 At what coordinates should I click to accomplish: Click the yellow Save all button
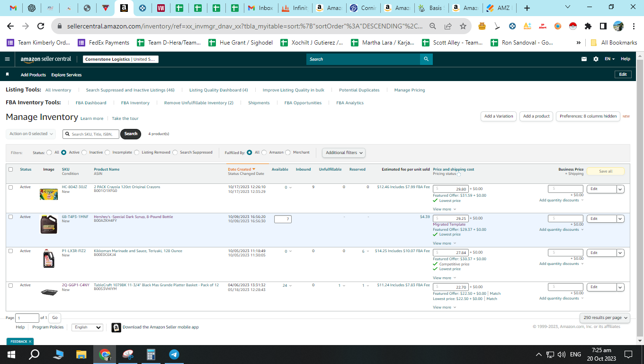[606, 172]
